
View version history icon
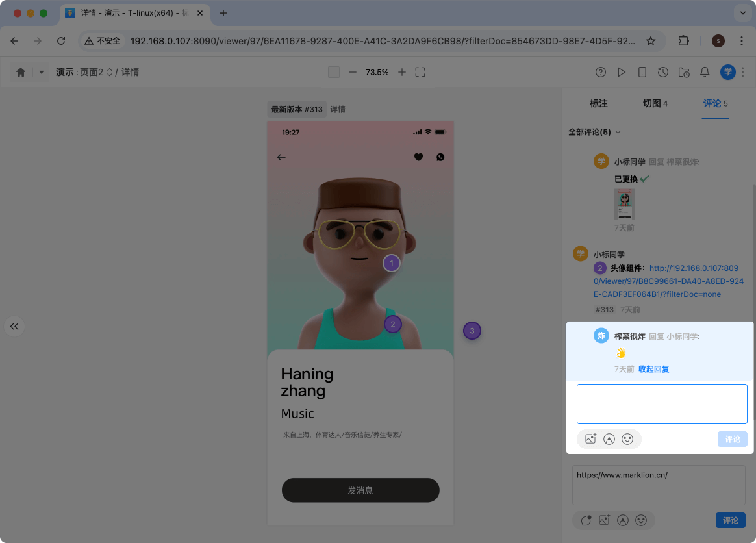(x=663, y=72)
